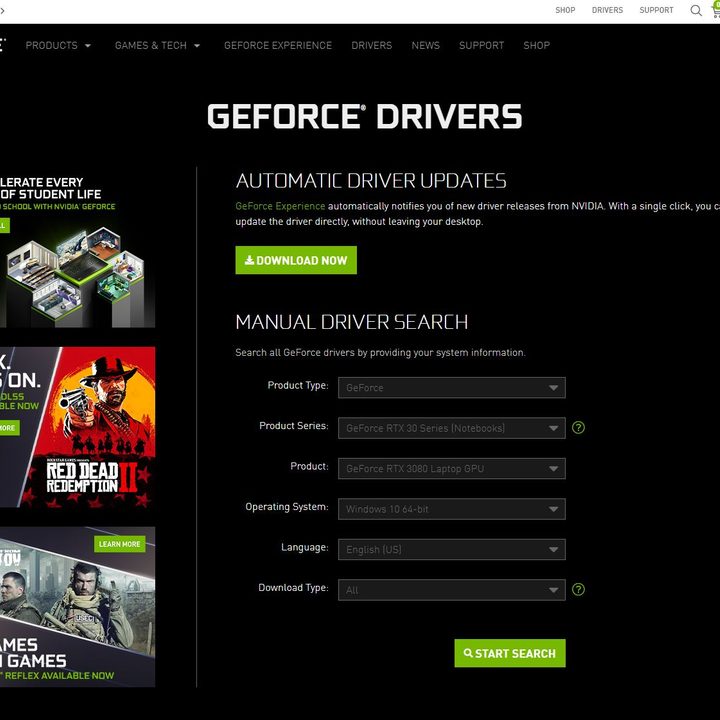
Task: Click the search magnifier icon in top bar
Action: [x=696, y=10]
